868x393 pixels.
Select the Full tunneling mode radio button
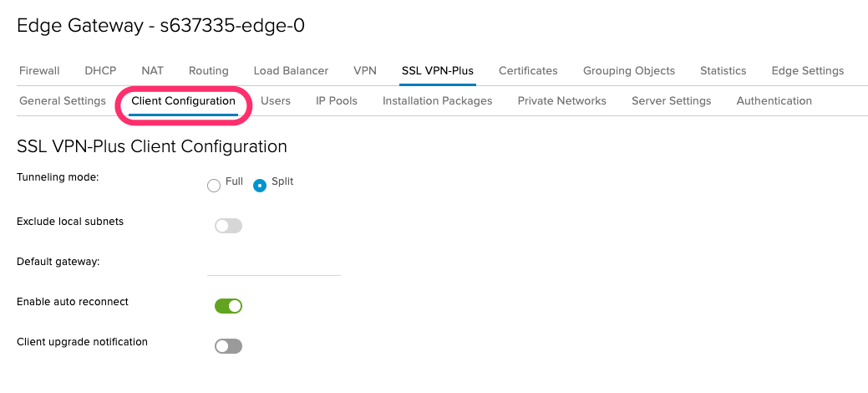click(x=214, y=186)
